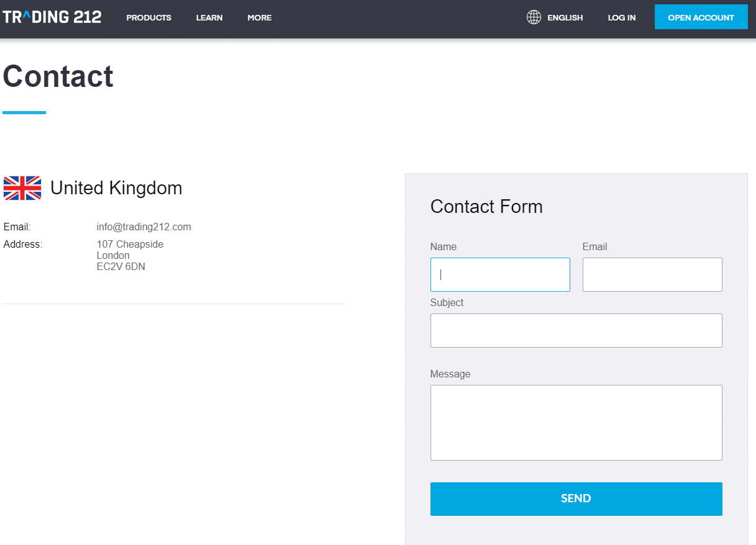Click the United Kingdom heading text

(x=116, y=188)
